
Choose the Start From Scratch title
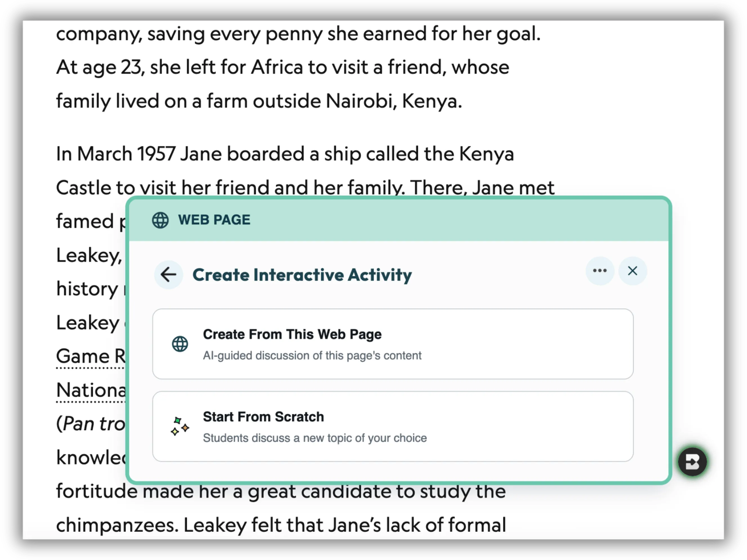[x=264, y=417]
